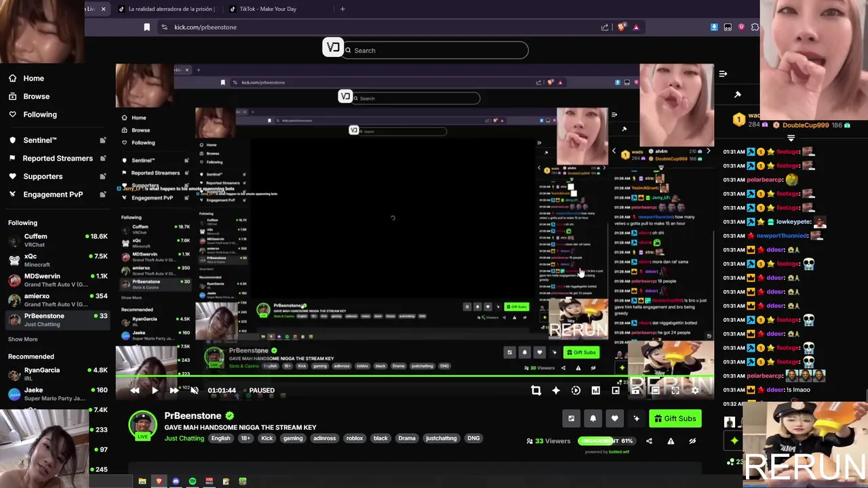Expand the top gifters leaderboard handle
This screenshot has width=868, height=488.
click(791, 138)
